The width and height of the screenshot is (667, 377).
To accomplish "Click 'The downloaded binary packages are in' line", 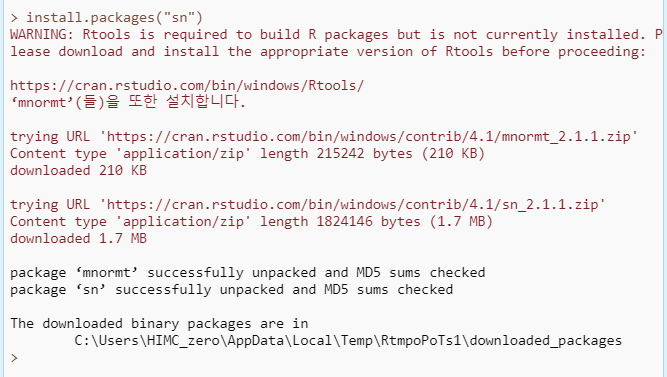I will pyautogui.click(x=159, y=324).
